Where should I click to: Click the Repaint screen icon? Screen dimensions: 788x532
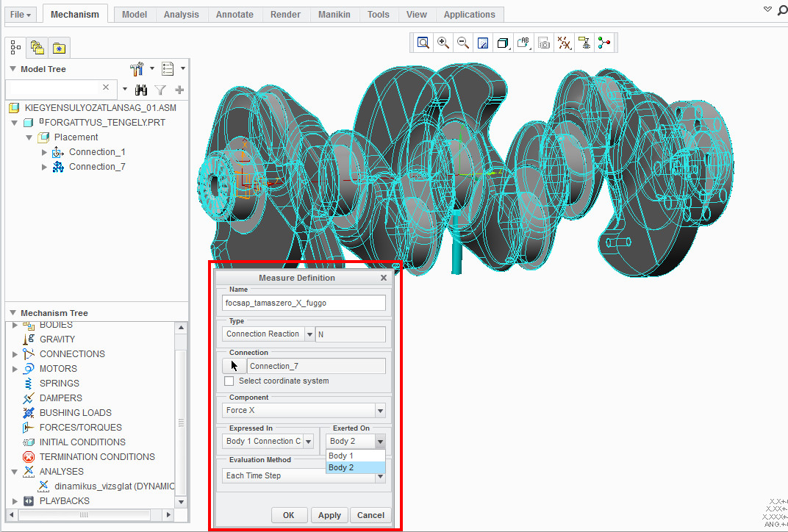click(x=483, y=43)
